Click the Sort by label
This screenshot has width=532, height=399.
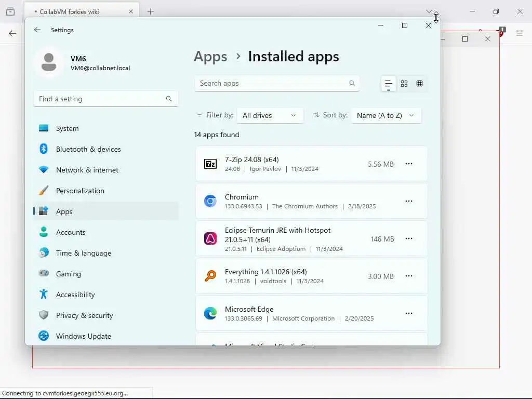[x=335, y=115]
